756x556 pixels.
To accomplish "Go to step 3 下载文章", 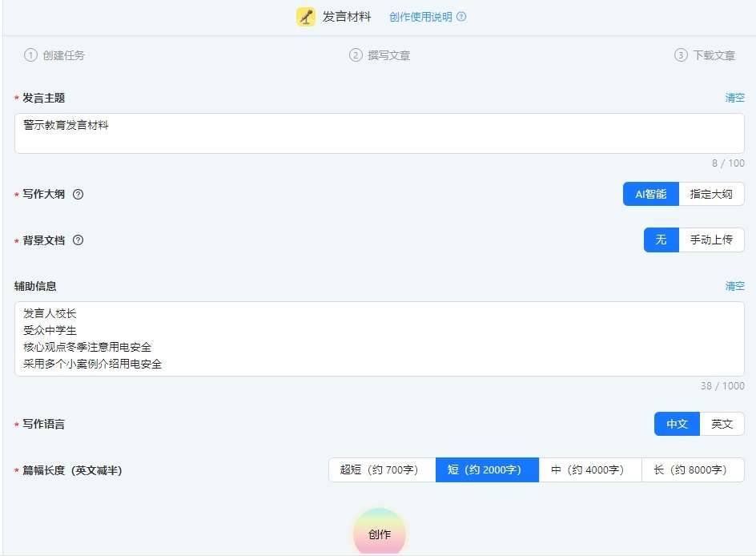I will point(705,55).
